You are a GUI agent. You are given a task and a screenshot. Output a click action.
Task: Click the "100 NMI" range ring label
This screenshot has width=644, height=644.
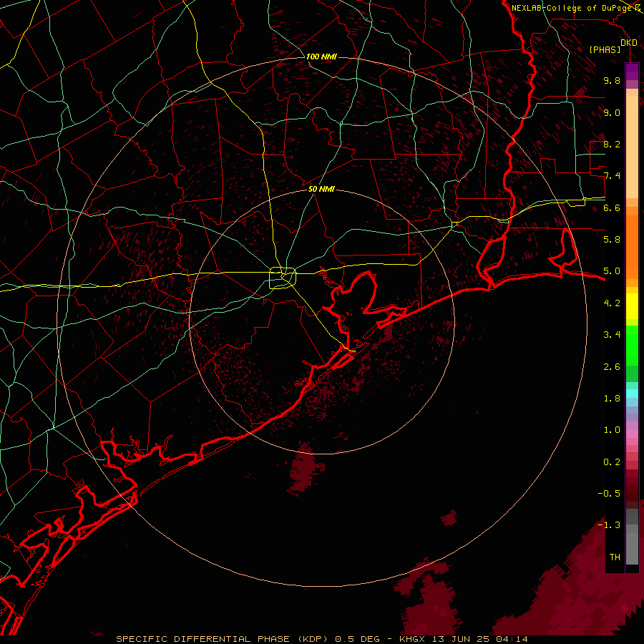coord(321,57)
